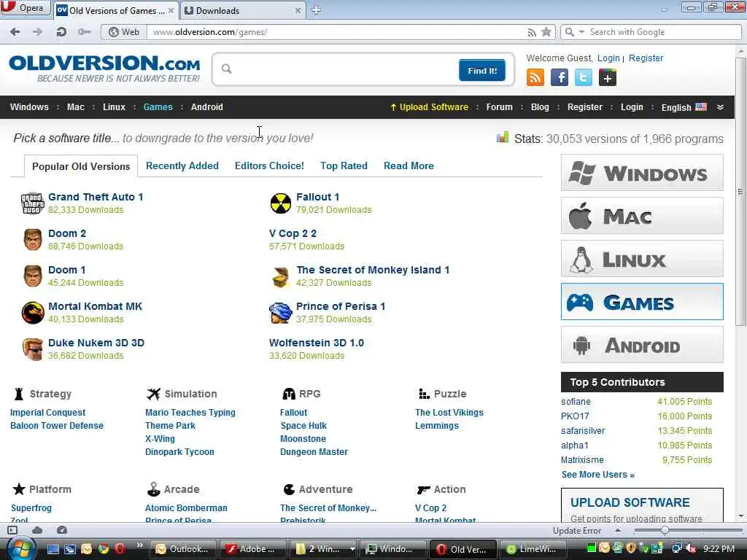Click the Opera Link cloud icon

37,530
